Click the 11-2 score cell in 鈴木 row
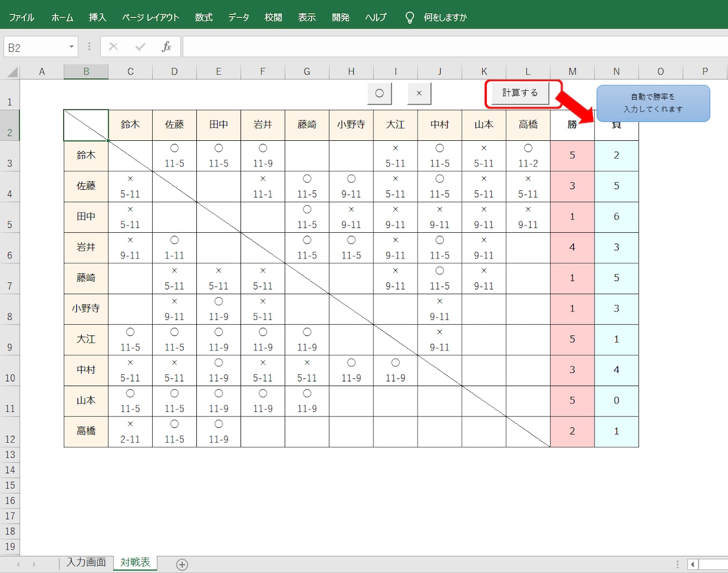This screenshot has height=573, width=728. coord(528,156)
